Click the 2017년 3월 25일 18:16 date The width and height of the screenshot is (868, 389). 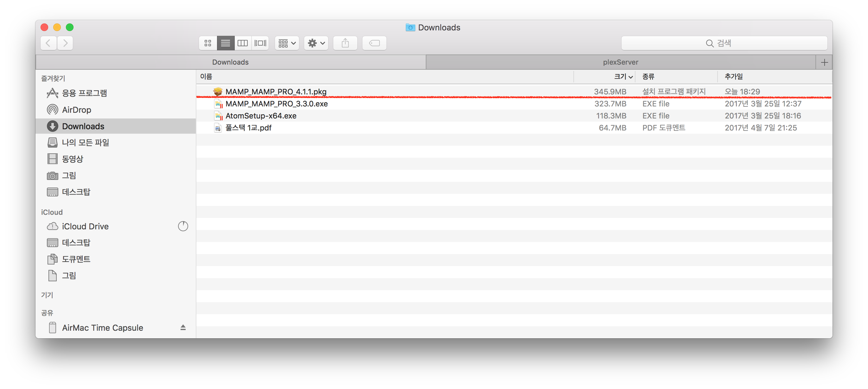coord(763,116)
